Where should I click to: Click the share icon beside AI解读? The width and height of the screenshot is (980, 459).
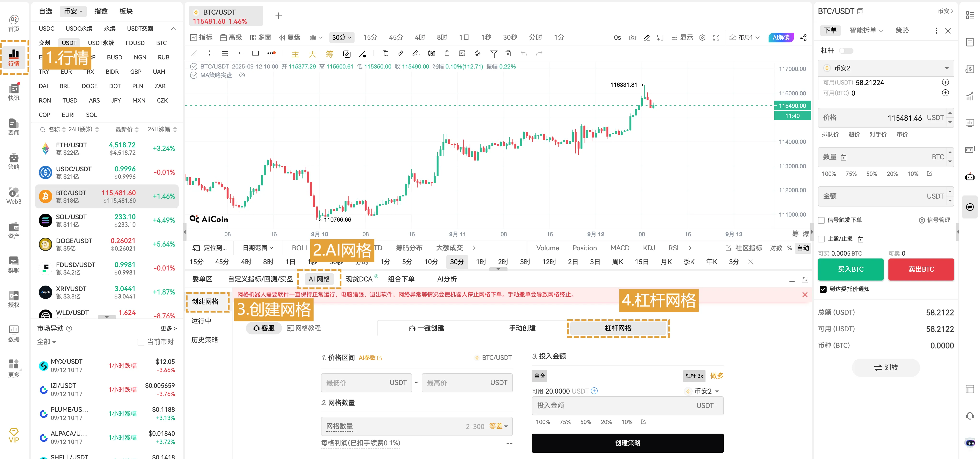(803, 37)
